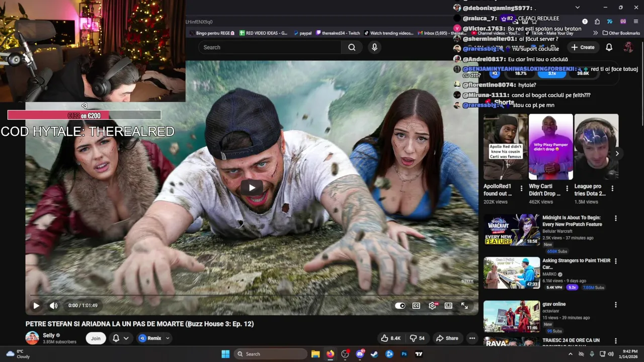Screen dimensions: 644x362
Task: Open Selly's channel avatar
Action: coord(32,338)
